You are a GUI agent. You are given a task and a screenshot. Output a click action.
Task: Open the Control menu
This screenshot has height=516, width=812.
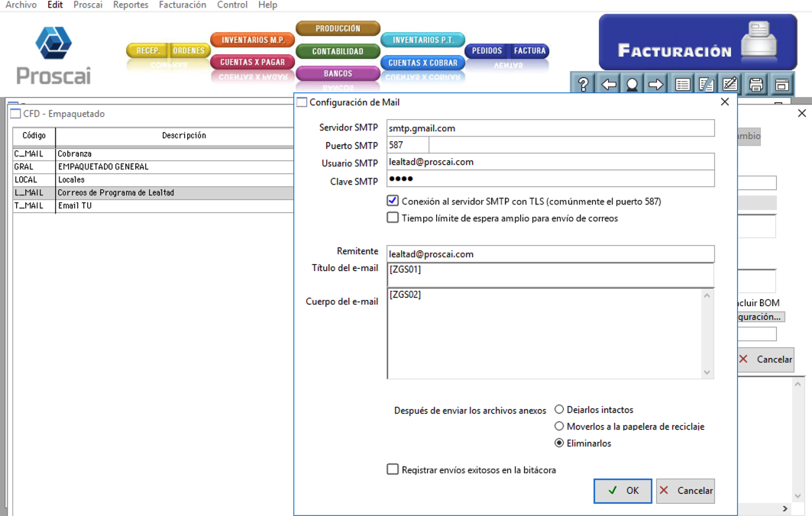pyautogui.click(x=232, y=5)
